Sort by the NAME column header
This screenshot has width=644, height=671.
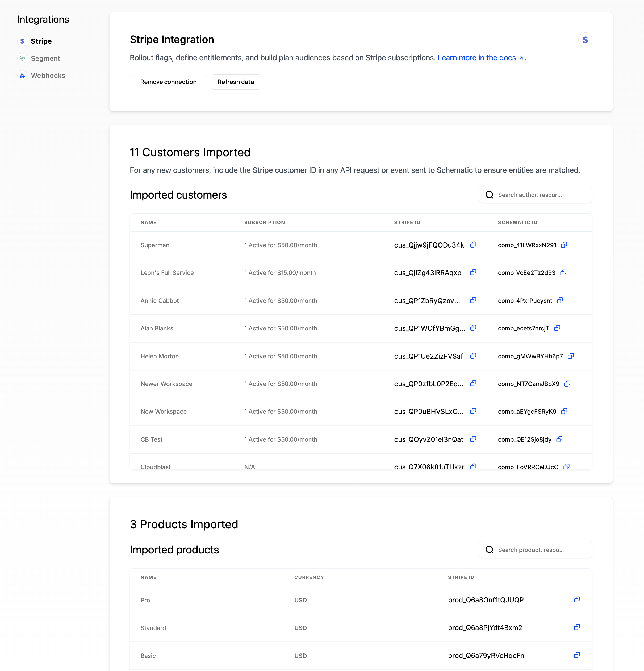(x=148, y=222)
